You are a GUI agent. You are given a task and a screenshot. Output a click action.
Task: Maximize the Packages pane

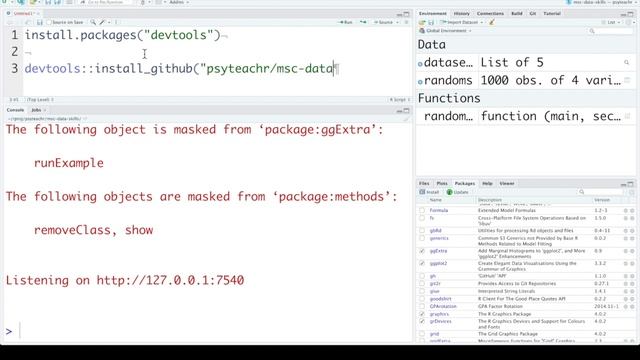tap(631, 184)
